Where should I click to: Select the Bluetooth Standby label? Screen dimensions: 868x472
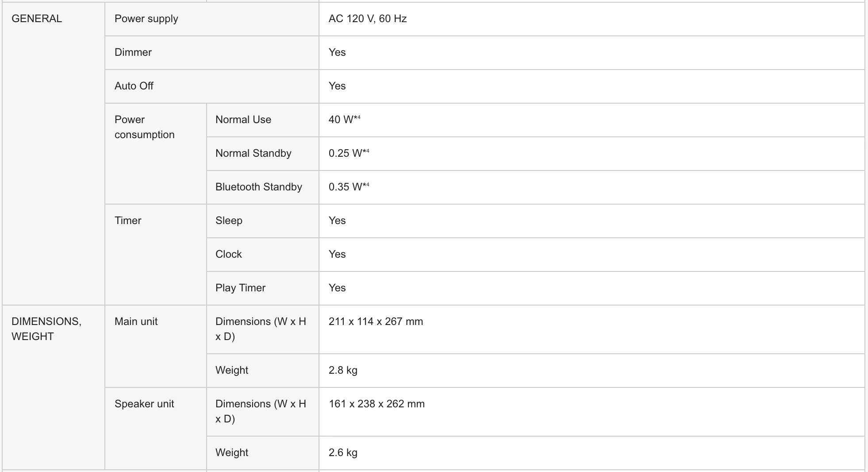tap(259, 187)
